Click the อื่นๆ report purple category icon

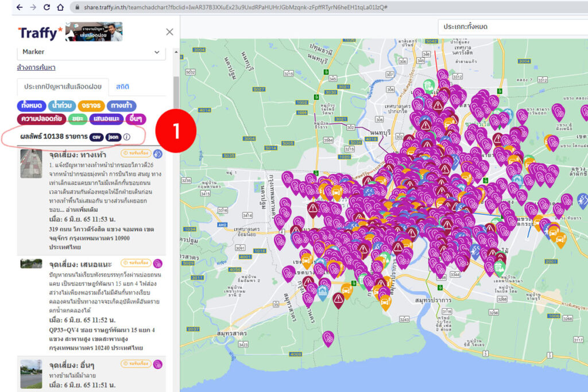[158, 364]
